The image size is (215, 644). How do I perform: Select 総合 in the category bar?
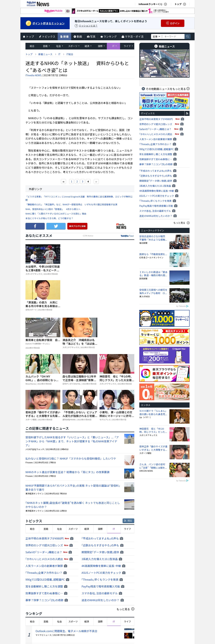[x=32, y=46]
